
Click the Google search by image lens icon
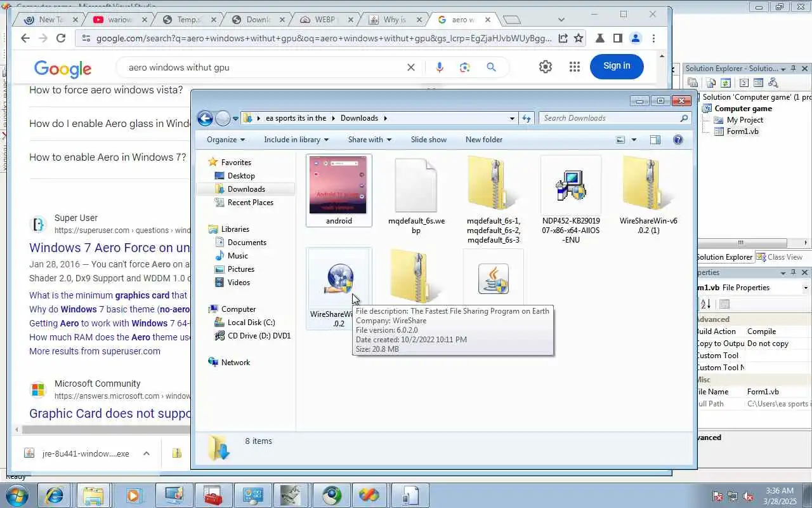tap(465, 67)
